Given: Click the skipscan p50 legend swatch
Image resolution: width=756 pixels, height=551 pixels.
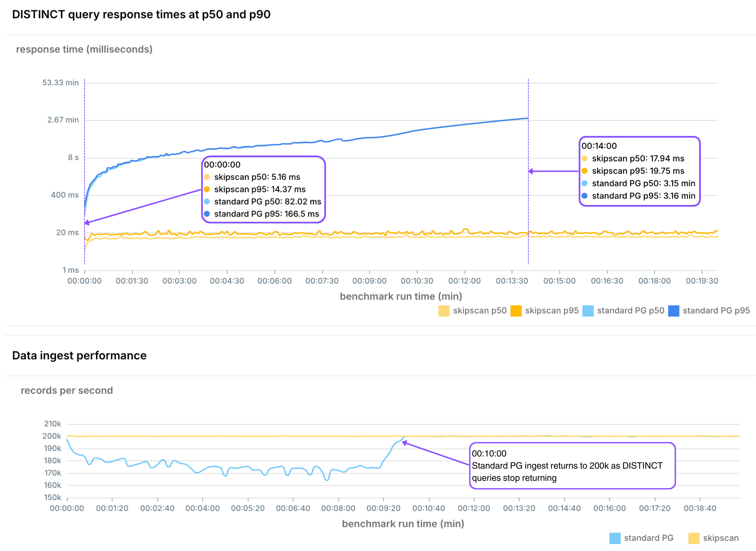Looking at the screenshot, I should click(444, 311).
